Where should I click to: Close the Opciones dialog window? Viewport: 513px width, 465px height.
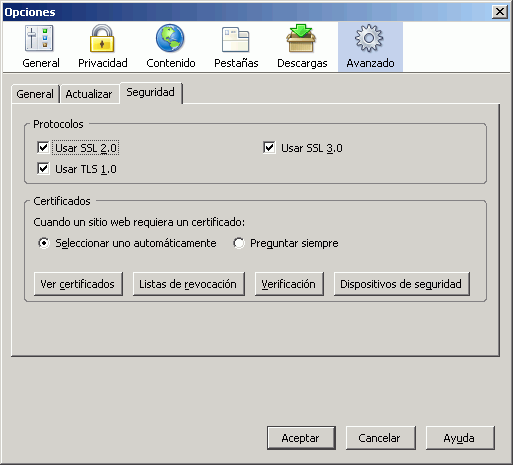(500, 12)
